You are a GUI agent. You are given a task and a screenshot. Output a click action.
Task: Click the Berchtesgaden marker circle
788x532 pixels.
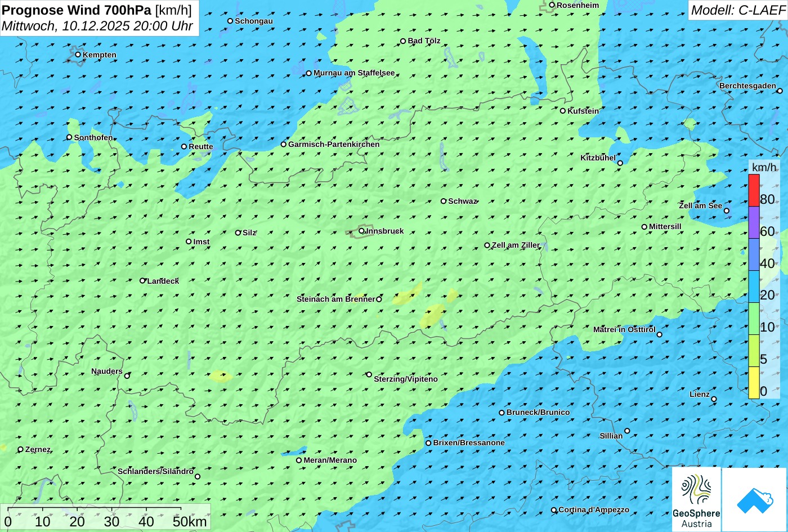click(780, 91)
